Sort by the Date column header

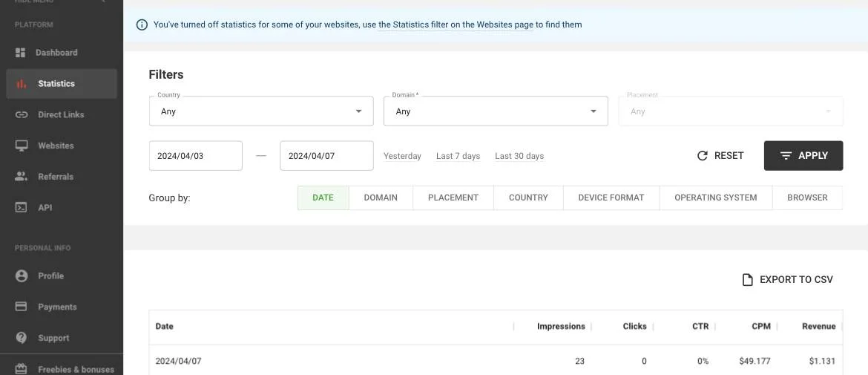165,326
